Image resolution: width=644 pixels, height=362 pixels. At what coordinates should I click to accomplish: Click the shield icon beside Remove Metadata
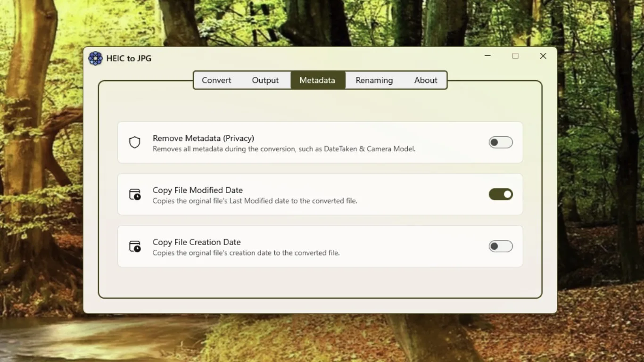(135, 142)
